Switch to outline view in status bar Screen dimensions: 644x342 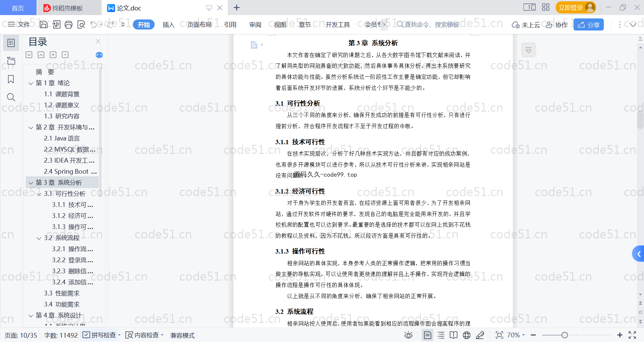(441, 335)
